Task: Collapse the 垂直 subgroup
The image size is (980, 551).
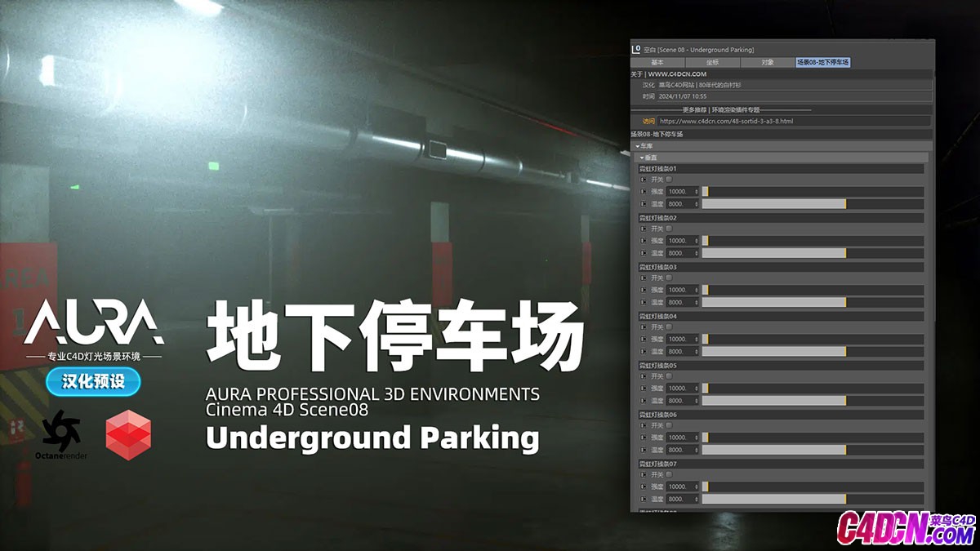Action: point(642,157)
